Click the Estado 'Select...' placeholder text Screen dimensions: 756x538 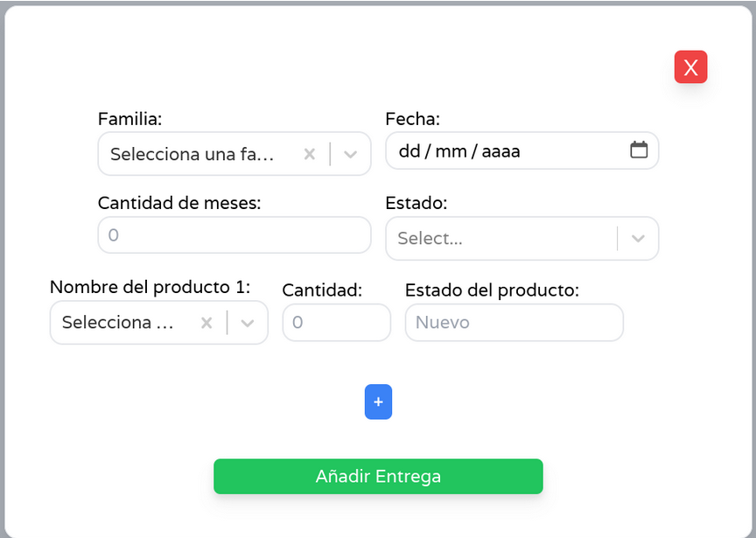coord(430,239)
